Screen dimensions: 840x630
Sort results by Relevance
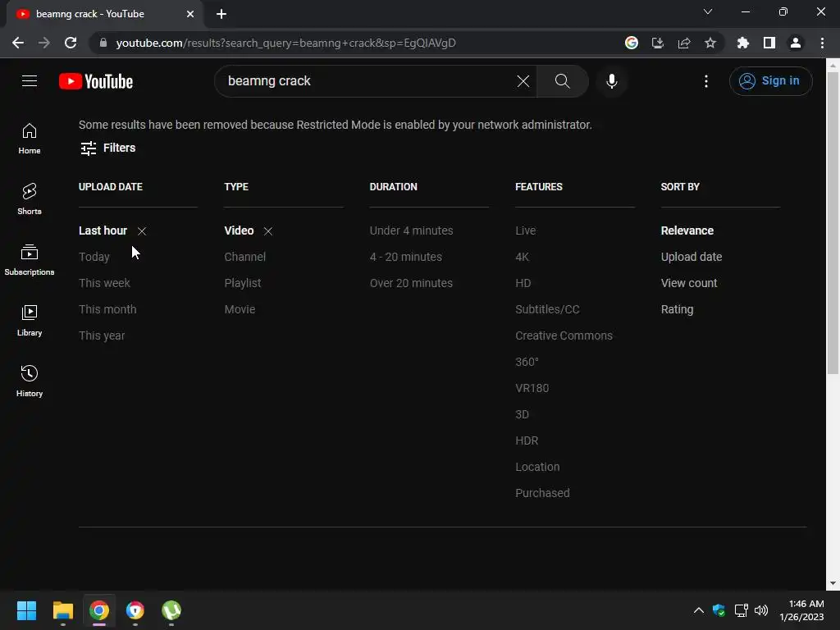click(x=687, y=231)
